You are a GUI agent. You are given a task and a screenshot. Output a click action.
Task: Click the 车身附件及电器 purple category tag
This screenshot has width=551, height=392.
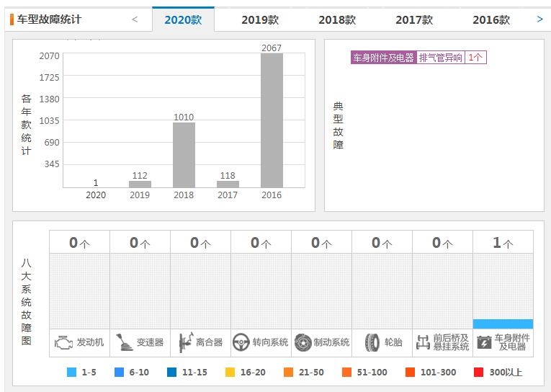tap(384, 58)
